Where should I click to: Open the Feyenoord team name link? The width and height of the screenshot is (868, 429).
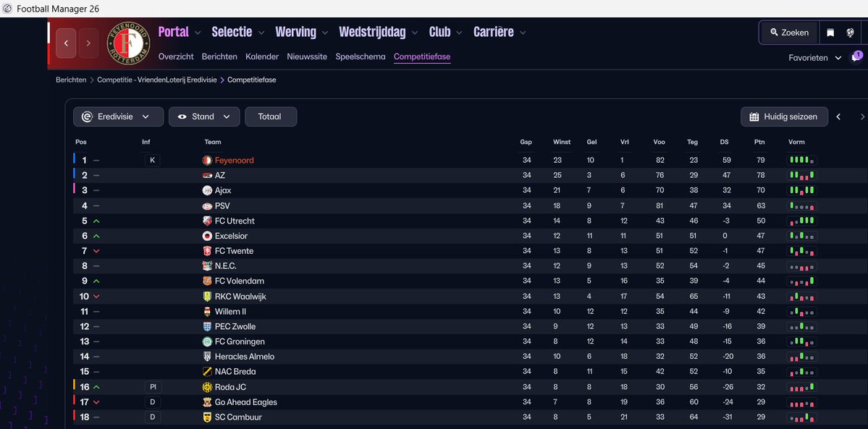[x=234, y=161]
